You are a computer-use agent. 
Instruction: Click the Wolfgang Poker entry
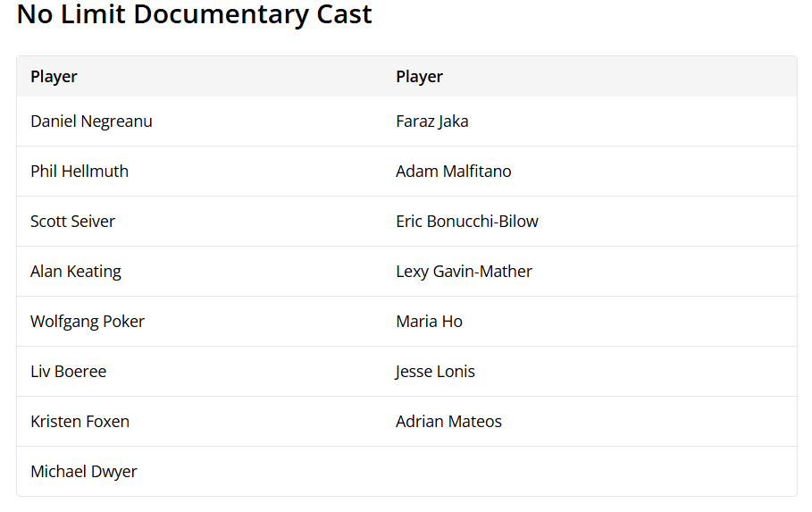click(x=88, y=322)
